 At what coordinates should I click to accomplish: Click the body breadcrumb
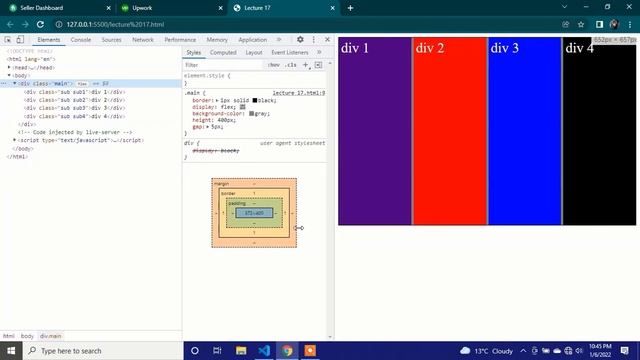pyautogui.click(x=27, y=336)
